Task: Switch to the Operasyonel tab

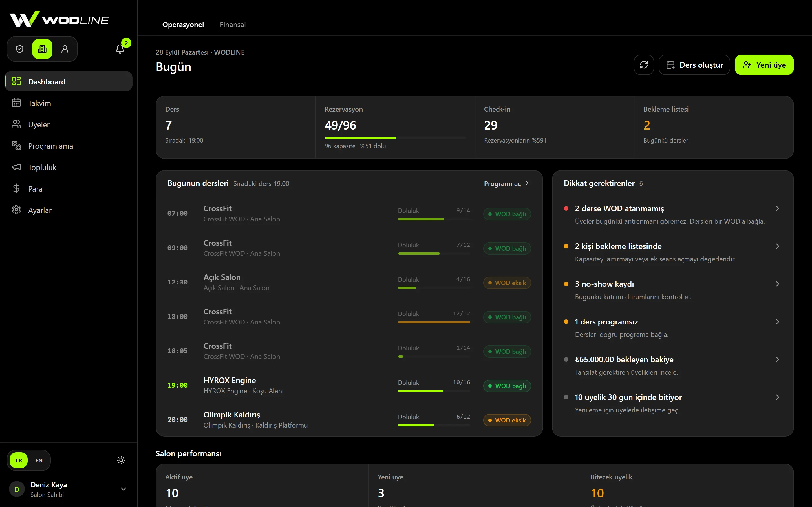Action: (x=183, y=25)
